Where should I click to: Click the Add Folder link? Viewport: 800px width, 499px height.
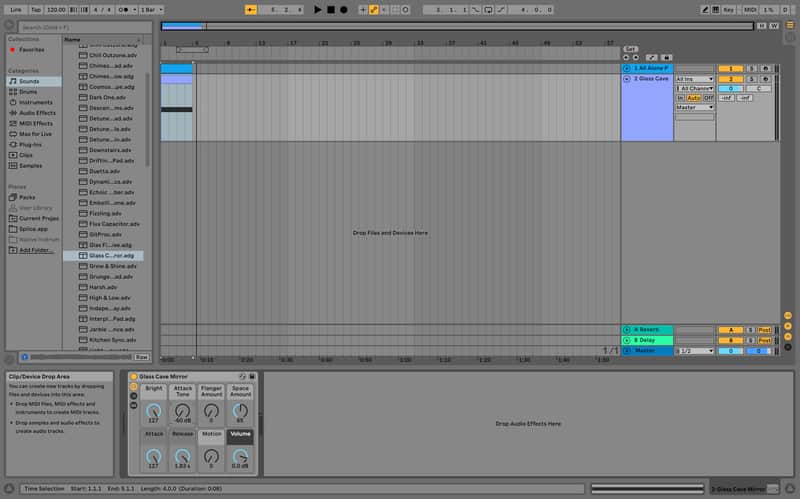tap(34, 250)
